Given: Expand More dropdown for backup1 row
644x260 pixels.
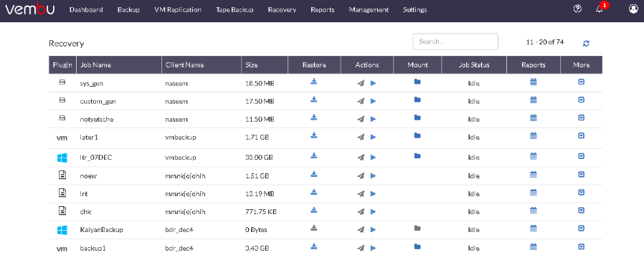Looking at the screenshot, I should click(x=581, y=246).
